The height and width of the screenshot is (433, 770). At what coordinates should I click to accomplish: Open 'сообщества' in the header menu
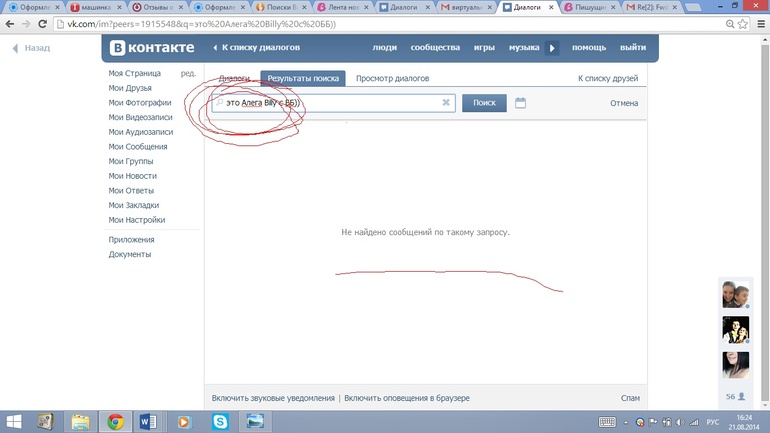(435, 48)
